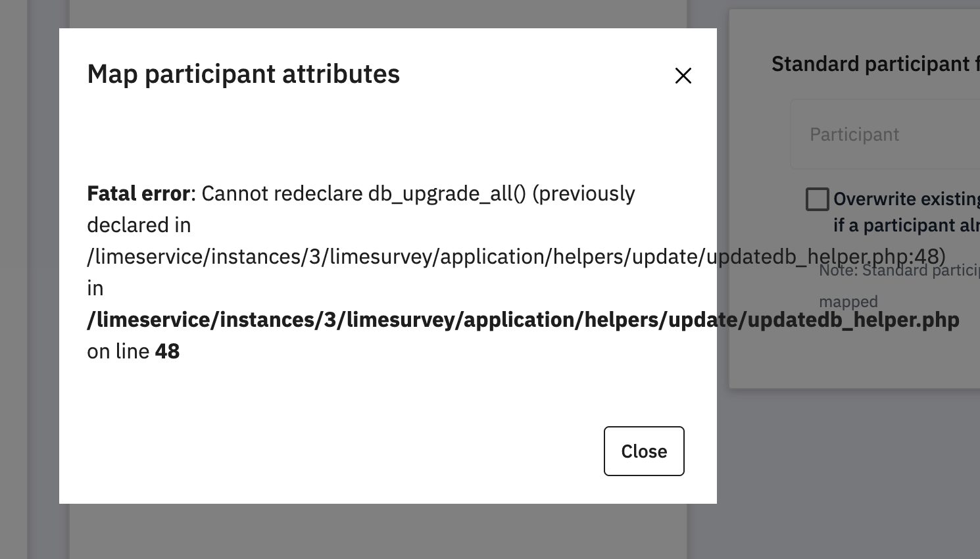980x559 pixels.
Task: Click the bold 'Fatal error' label
Action: 138,193
